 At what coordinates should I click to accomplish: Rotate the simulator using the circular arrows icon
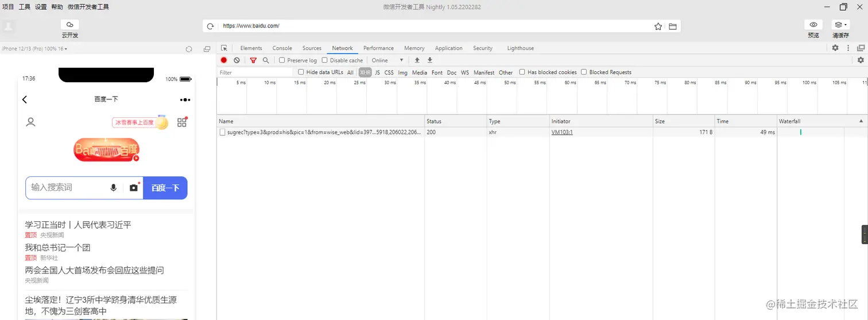189,49
